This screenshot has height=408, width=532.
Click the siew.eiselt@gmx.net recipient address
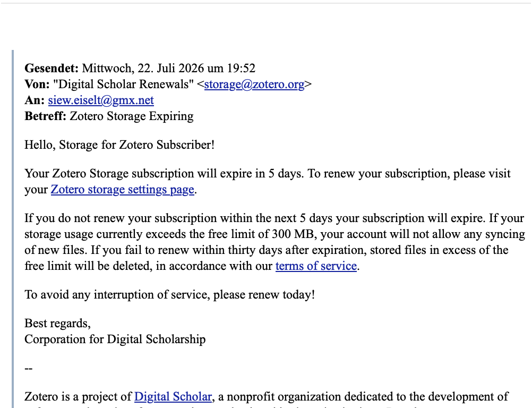click(x=101, y=100)
